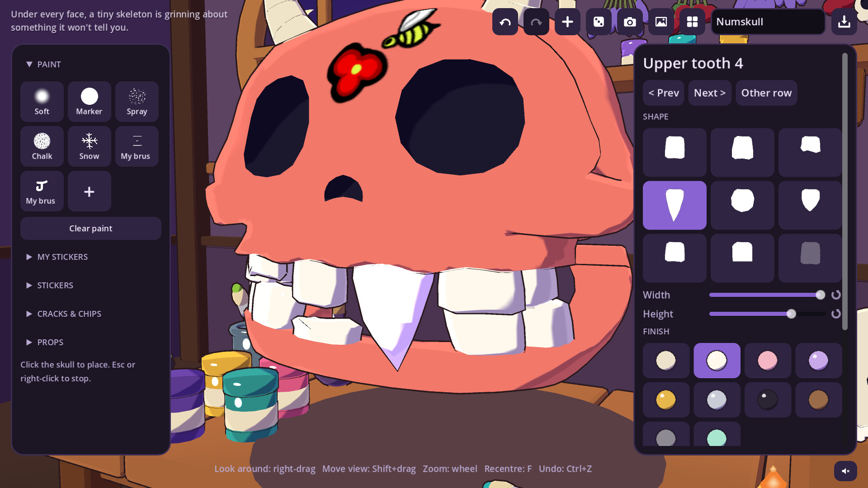Screen dimensions: 868x488
Task: Click the tooth panel scrollbar
Action: click(844, 192)
